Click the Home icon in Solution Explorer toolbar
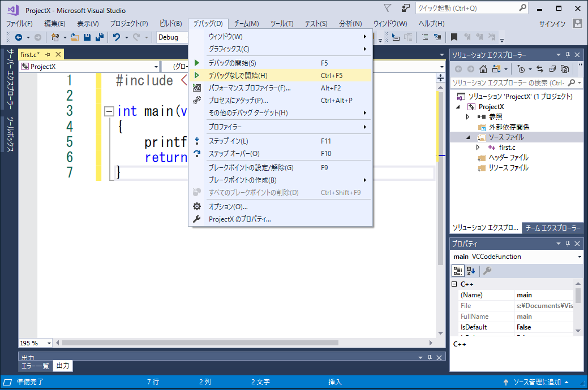588x390 pixels. click(x=483, y=69)
